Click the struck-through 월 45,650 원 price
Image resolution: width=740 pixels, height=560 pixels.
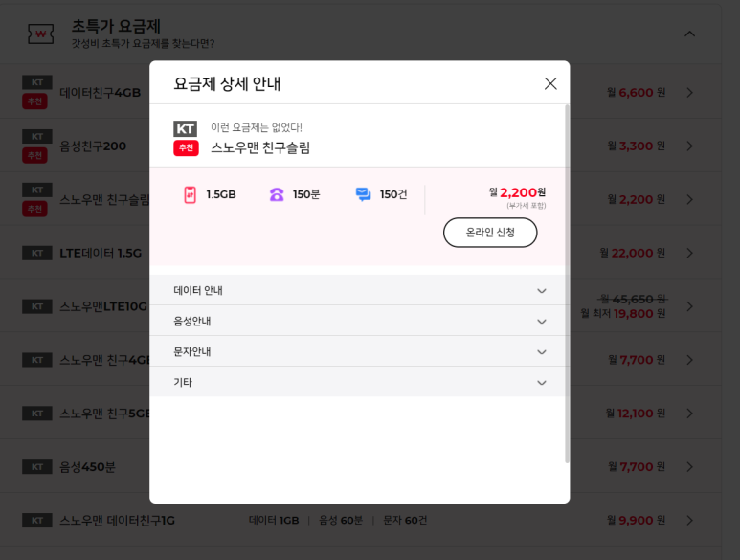click(633, 299)
